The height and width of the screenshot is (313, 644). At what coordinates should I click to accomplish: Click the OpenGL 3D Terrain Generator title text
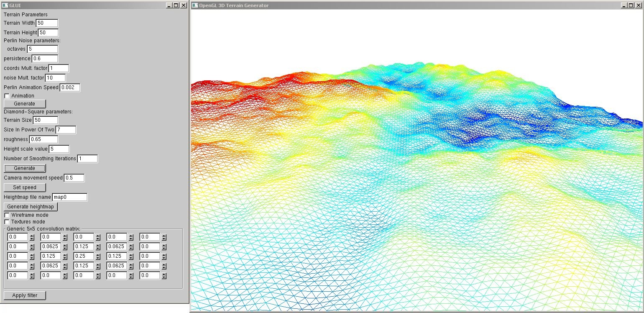pos(234,5)
